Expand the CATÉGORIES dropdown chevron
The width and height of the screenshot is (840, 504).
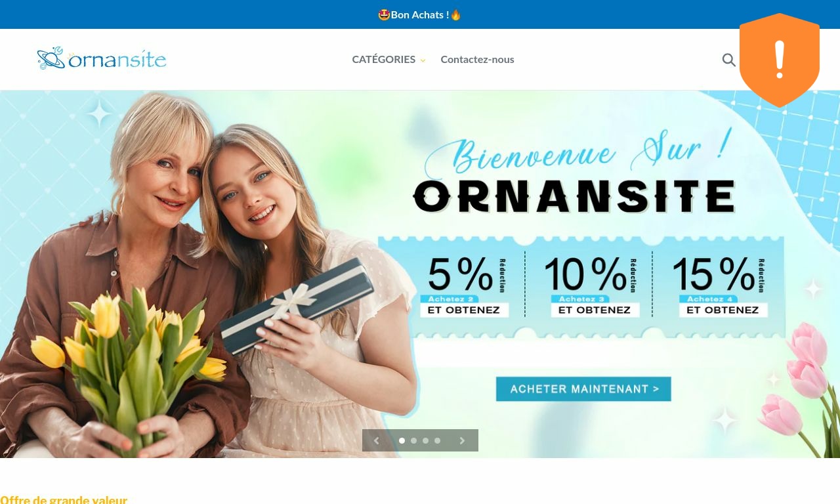(x=423, y=60)
